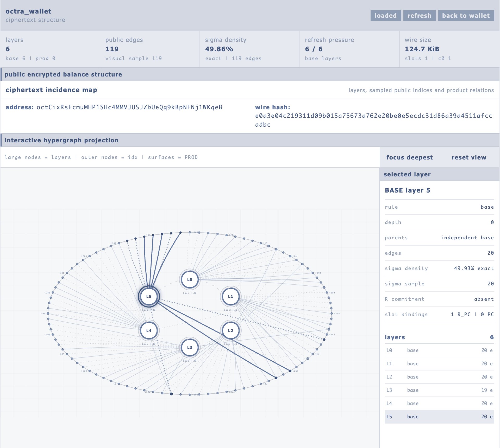Click sigma density 49.93% exact value
500x448 pixels.
tap(474, 268)
